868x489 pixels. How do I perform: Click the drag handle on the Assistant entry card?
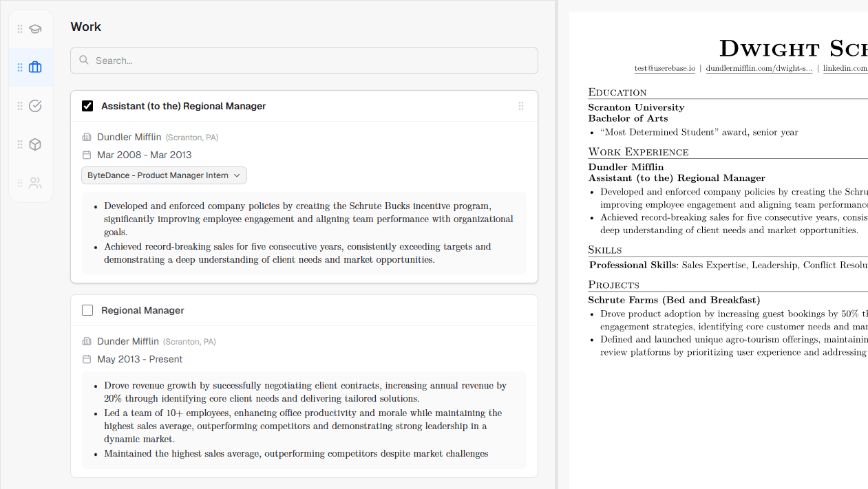point(522,106)
